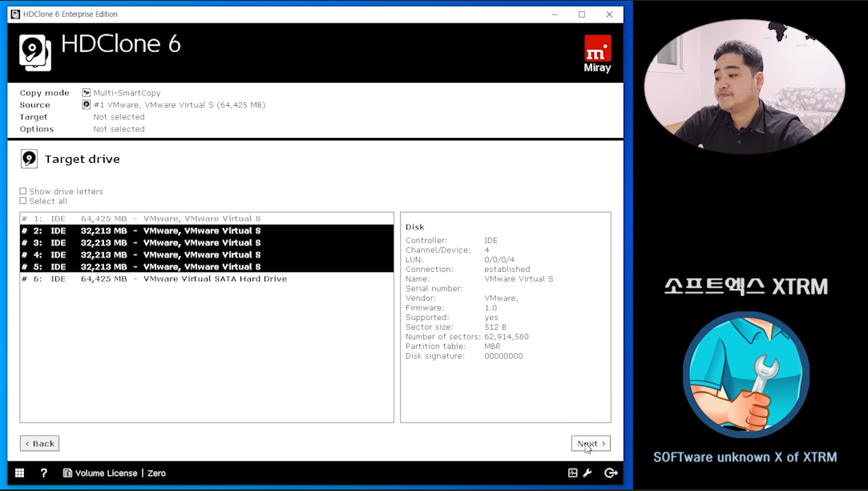Image resolution: width=868 pixels, height=491 pixels.
Task: Go Back to previous step
Action: [40, 444]
